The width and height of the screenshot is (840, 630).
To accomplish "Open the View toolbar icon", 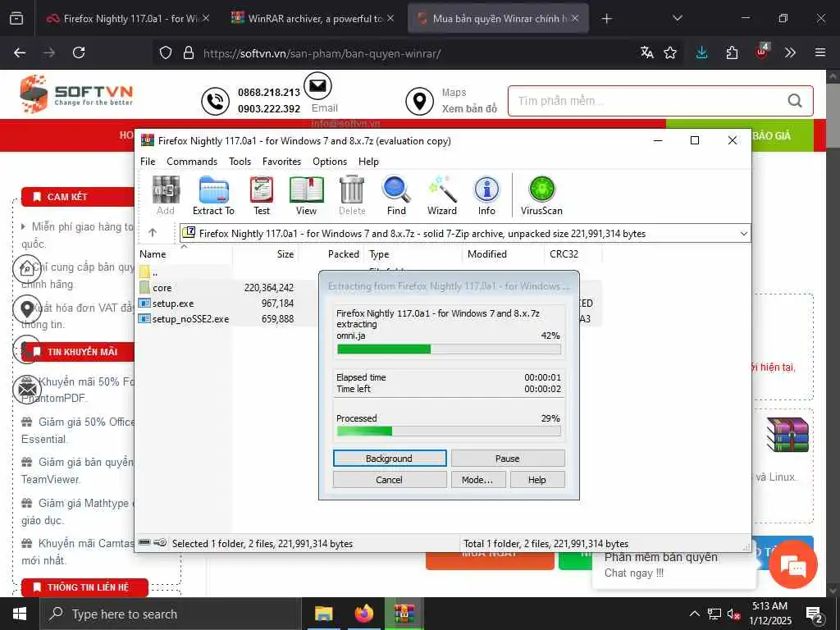I will click(x=307, y=196).
